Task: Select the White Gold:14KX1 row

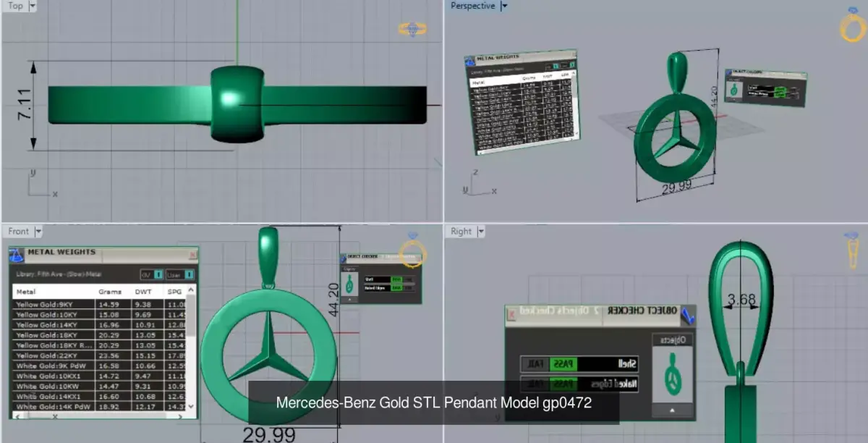Action: click(x=99, y=397)
